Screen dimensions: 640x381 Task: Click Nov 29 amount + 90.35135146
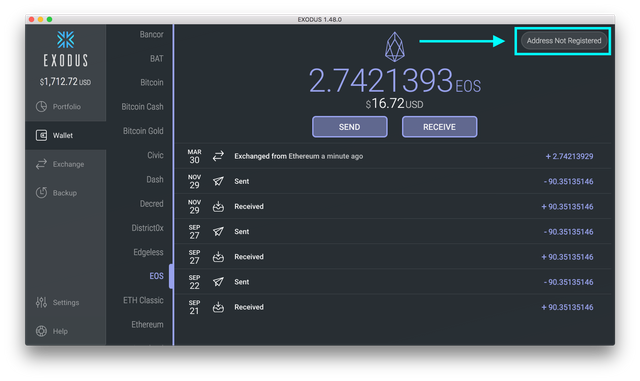tap(567, 207)
